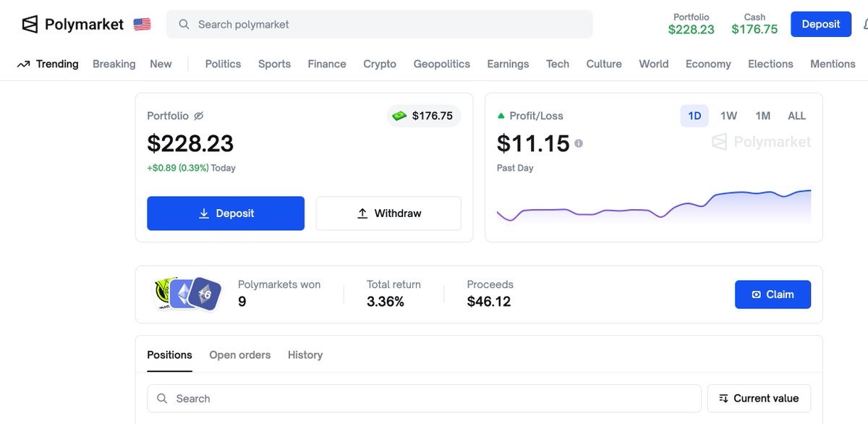Click the +$0.89 (0.39%) Today text
Viewport: 868px width, 424px height.
tap(191, 168)
